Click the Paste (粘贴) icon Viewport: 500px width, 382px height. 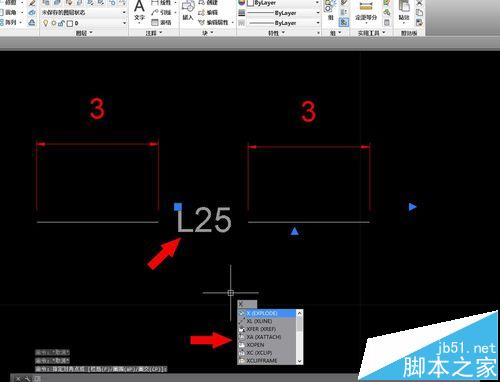[404, 7]
